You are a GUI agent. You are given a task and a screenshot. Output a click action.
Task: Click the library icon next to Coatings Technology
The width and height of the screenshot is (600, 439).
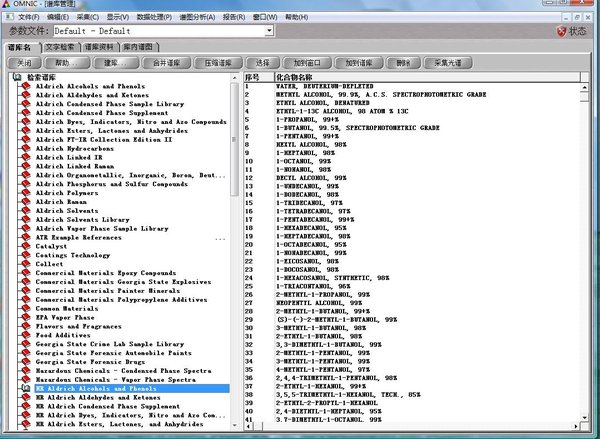tap(26, 255)
